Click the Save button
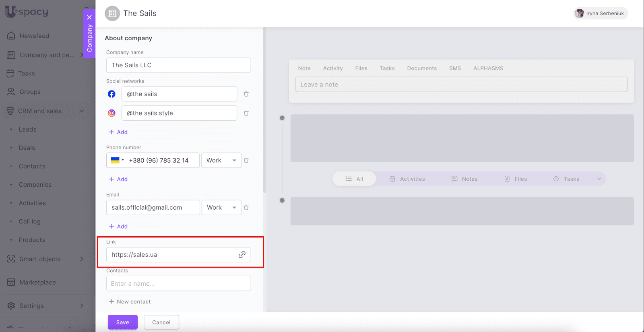The height and width of the screenshot is (332, 644). tap(123, 322)
